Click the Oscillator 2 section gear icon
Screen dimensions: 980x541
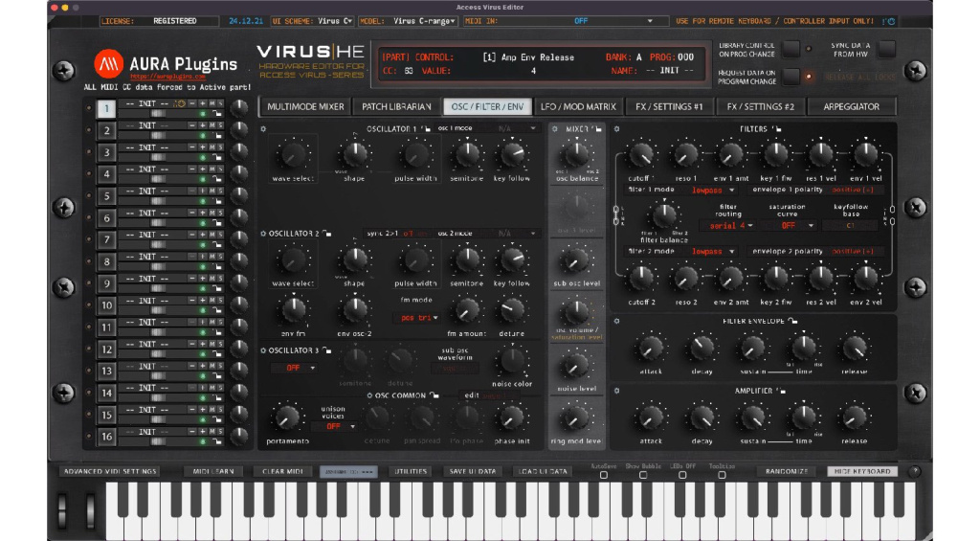(263, 234)
